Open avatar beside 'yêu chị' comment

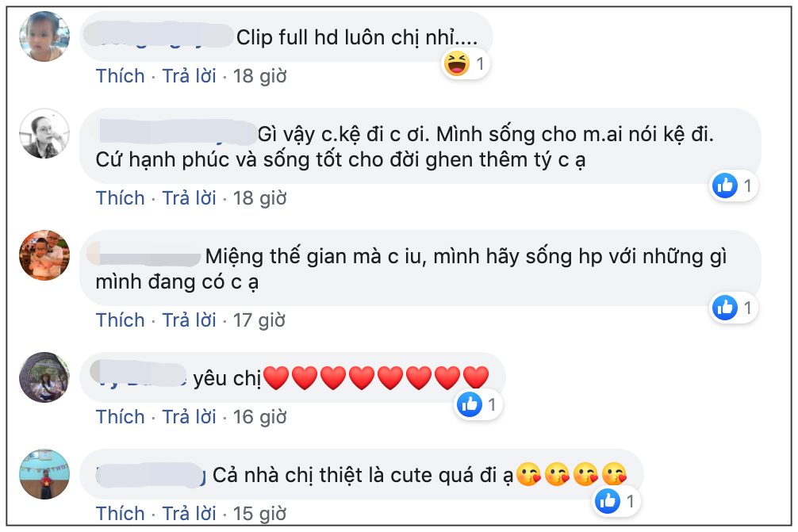click(x=44, y=377)
